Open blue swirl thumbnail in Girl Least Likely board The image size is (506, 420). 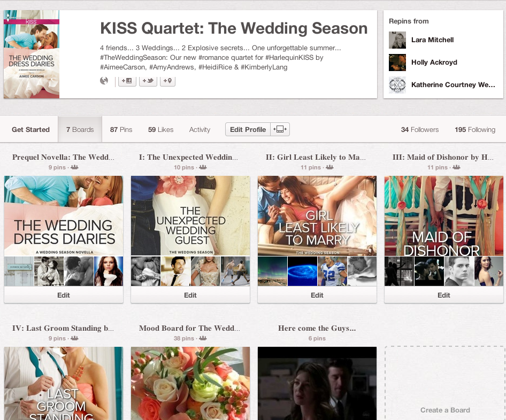coord(302,271)
